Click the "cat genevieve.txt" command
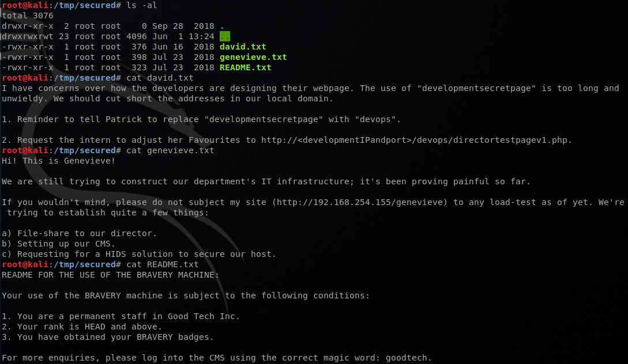 click(x=170, y=150)
